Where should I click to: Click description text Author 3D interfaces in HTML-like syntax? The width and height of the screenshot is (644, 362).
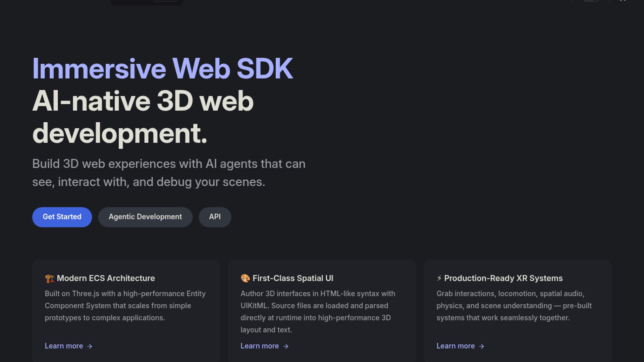[x=318, y=312]
